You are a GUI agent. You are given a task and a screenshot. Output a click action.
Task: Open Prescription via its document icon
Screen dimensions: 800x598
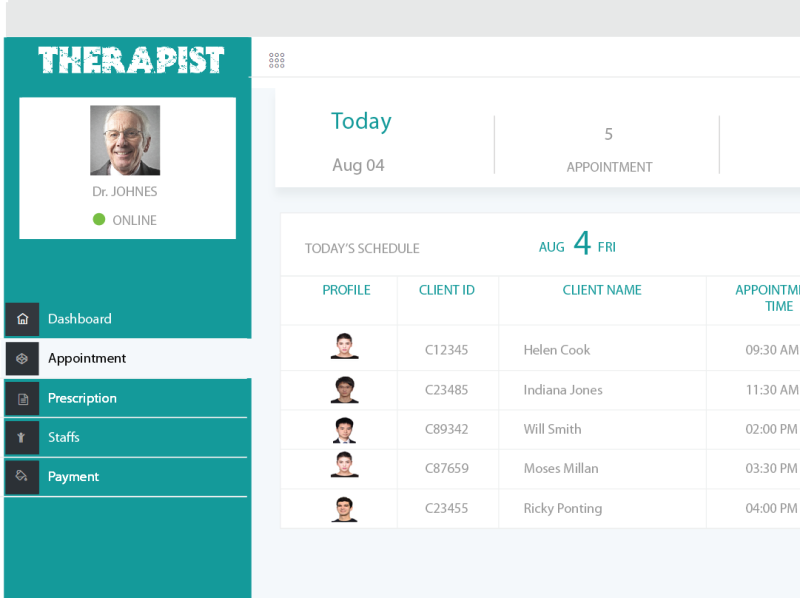[22, 398]
